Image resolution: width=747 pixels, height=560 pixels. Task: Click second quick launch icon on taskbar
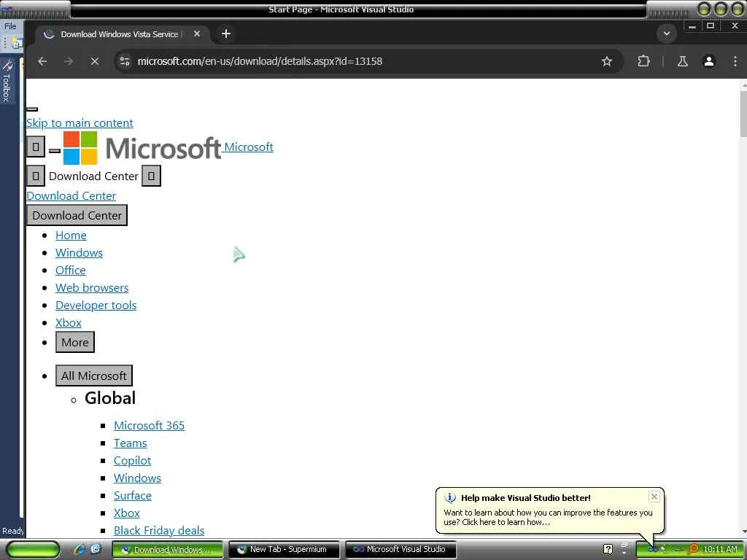[x=96, y=550]
